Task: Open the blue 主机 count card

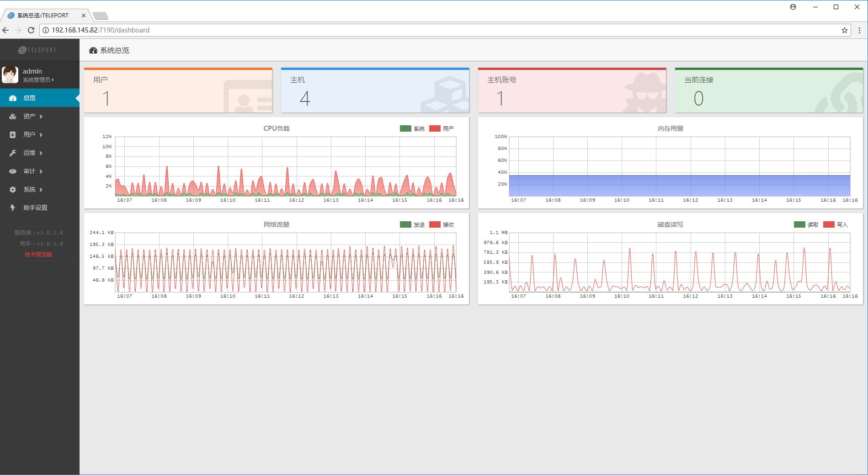Action: click(375, 90)
